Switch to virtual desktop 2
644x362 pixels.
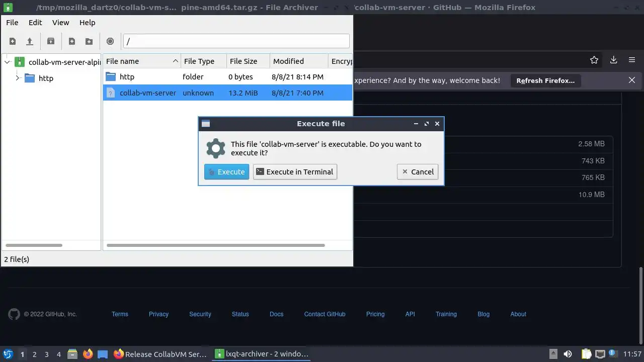pos(35,354)
